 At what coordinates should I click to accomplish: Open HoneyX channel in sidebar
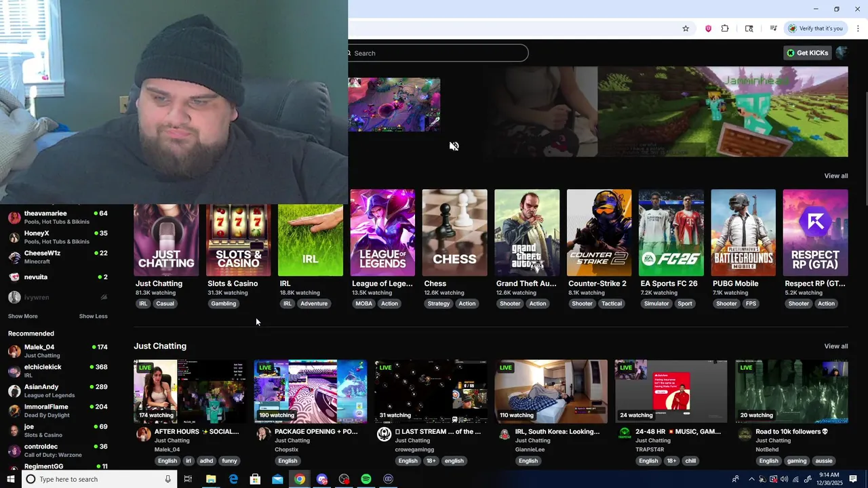[58, 237]
